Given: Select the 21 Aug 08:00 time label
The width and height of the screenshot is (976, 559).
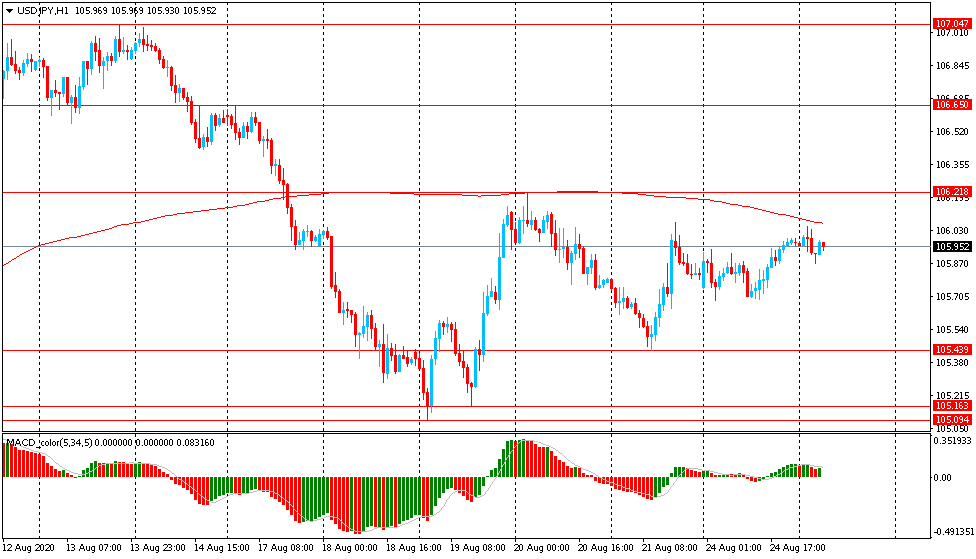Looking at the screenshot, I should (670, 548).
